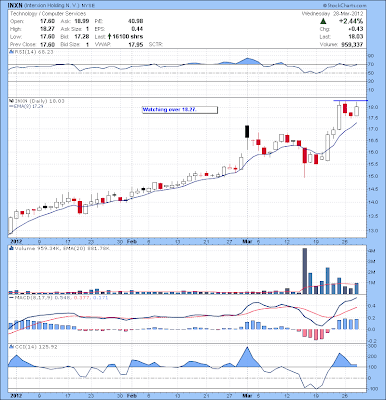Click the 'RSI(14) 68.23' indicator label
386x400 pixels.
[33, 52]
